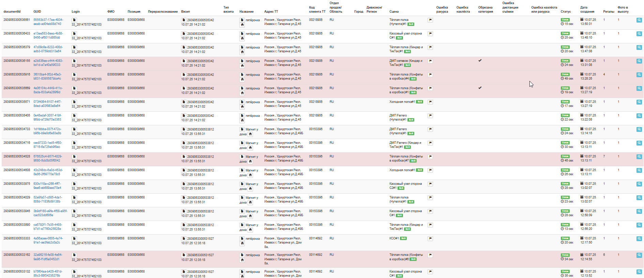Click visit document icon in row 2939063300533162
The height and width of the screenshot is (278, 644).
coord(184,255)
